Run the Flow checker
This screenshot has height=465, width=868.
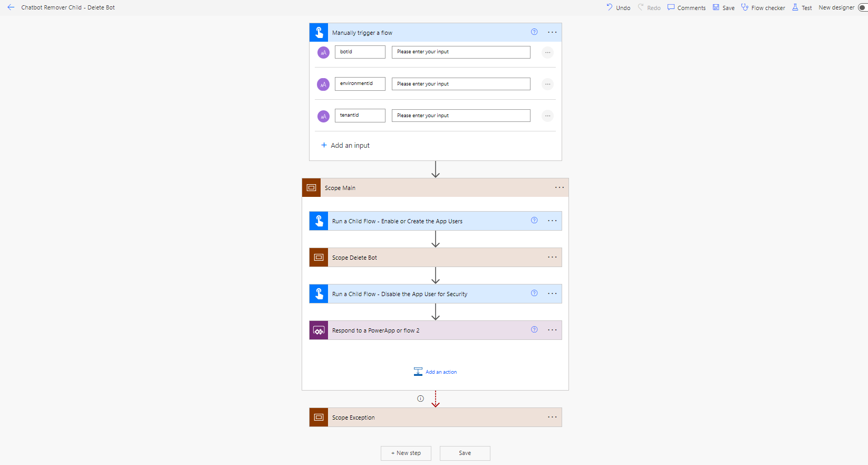click(x=763, y=7)
